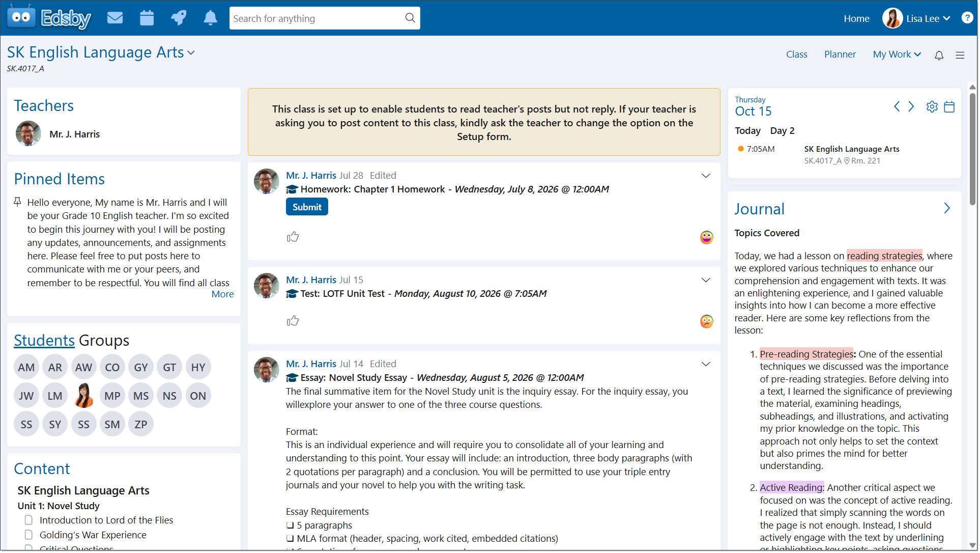The width and height of the screenshot is (980, 553).
Task: Go to next day in calendar panel
Action: pos(911,106)
